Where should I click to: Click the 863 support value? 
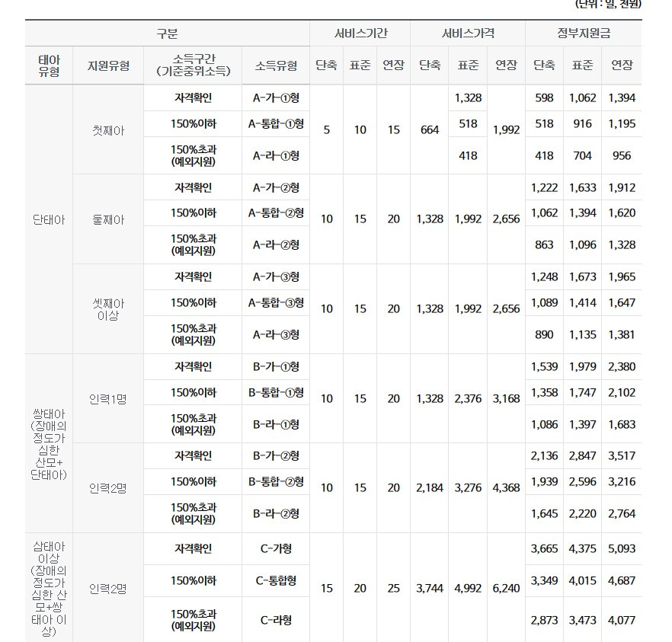pos(544,245)
